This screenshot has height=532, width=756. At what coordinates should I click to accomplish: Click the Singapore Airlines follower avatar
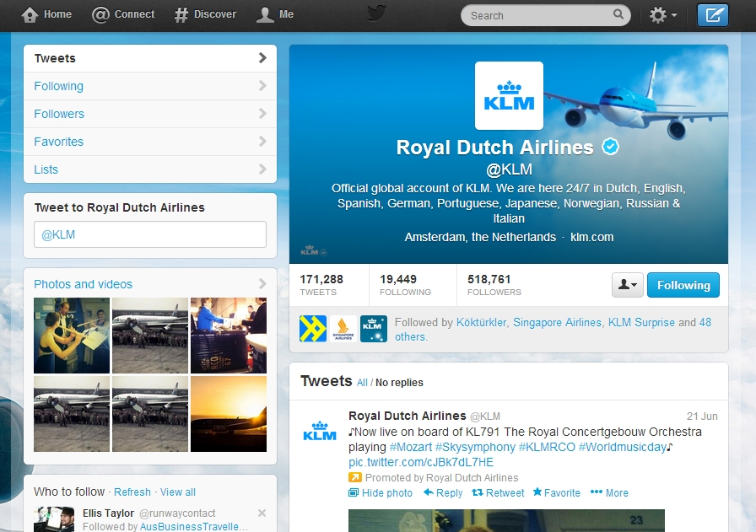click(343, 329)
